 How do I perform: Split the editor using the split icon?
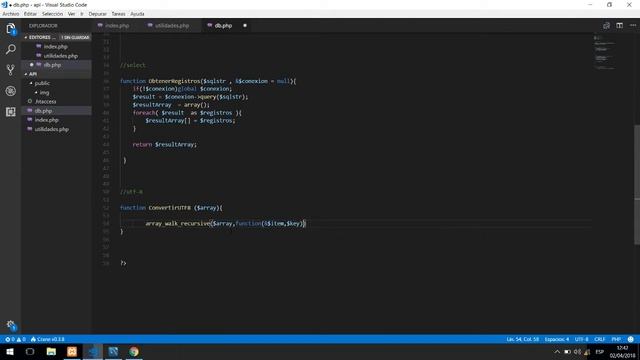(620, 25)
